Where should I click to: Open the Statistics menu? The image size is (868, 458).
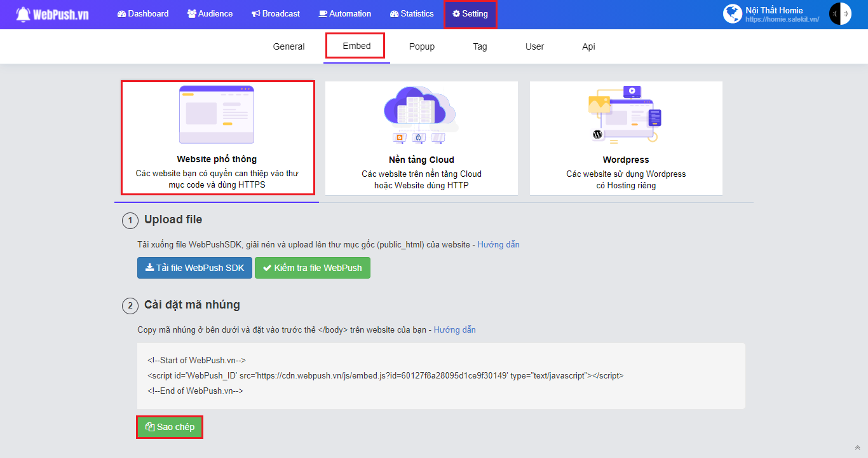click(412, 13)
